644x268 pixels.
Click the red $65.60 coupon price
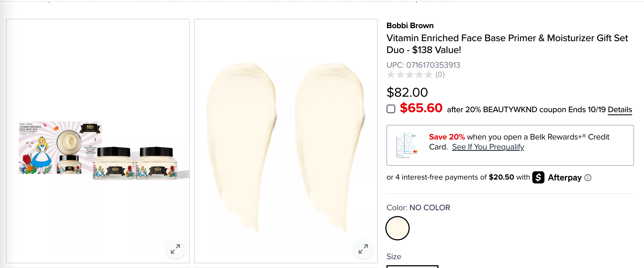(421, 108)
